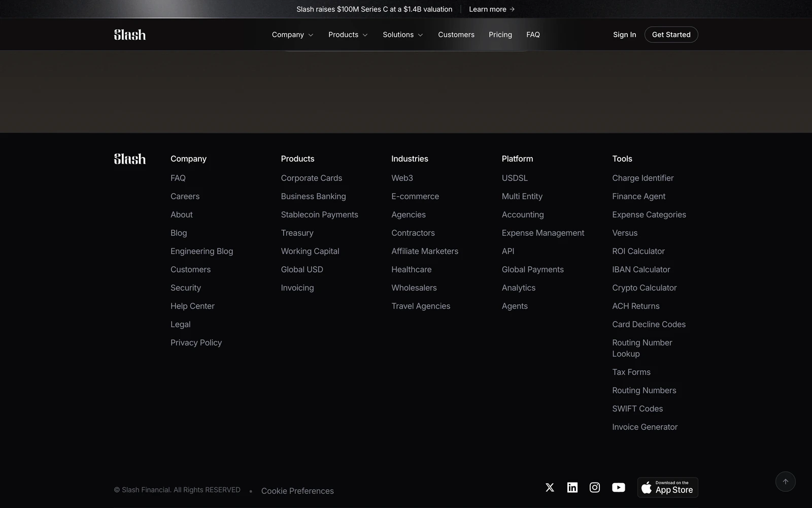Image resolution: width=812 pixels, height=508 pixels.
Task: Open the ACH Returns link
Action: (636, 306)
